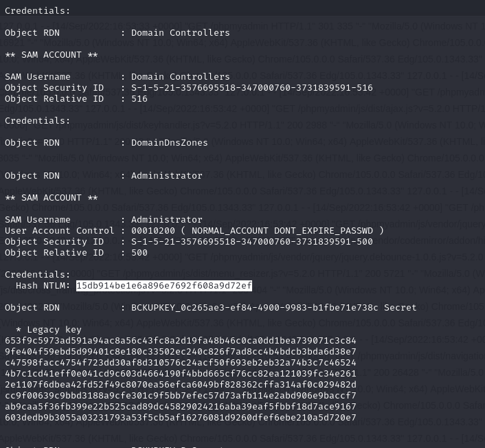The width and height of the screenshot is (485, 448).
Task: Click the legacy key line starting with 9fe404f5
Action: click(x=180, y=352)
